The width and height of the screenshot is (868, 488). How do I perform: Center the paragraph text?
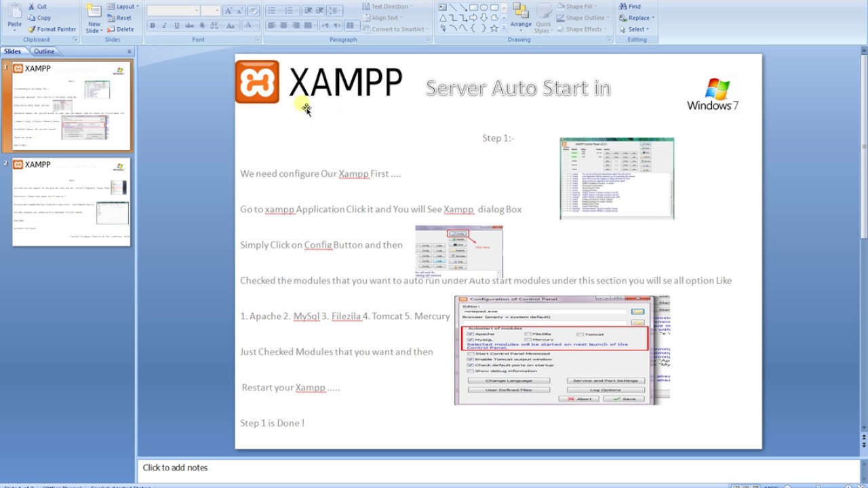tap(283, 26)
